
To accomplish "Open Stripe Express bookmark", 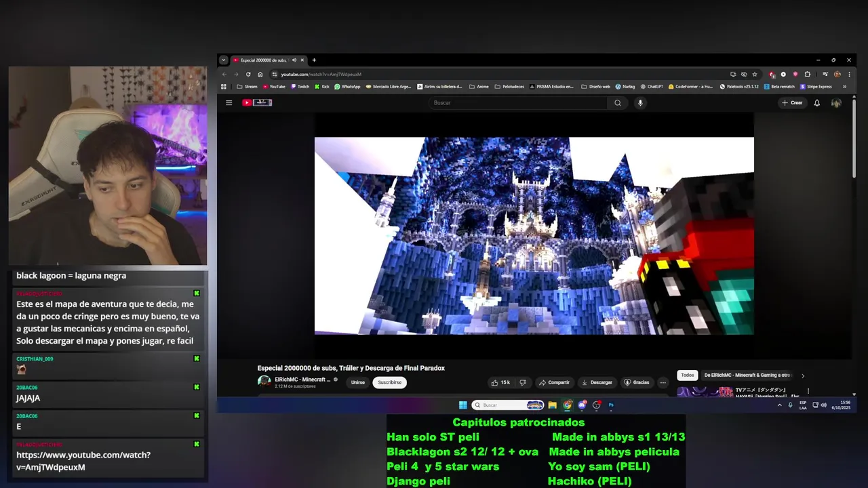I will pyautogui.click(x=816, y=87).
